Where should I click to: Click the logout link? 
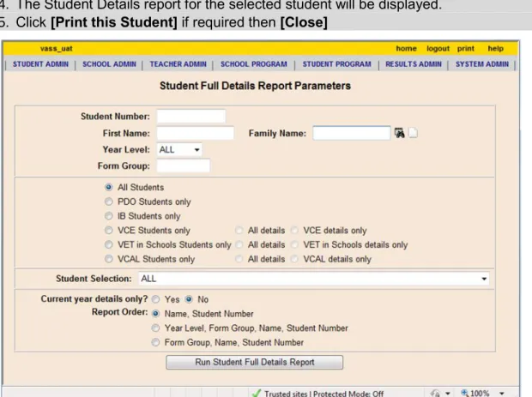(438, 49)
